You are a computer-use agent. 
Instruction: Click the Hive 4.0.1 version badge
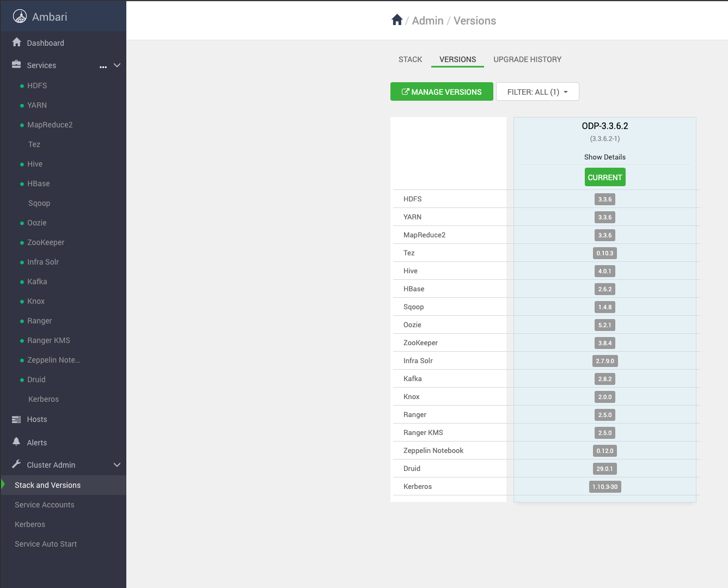tap(605, 271)
